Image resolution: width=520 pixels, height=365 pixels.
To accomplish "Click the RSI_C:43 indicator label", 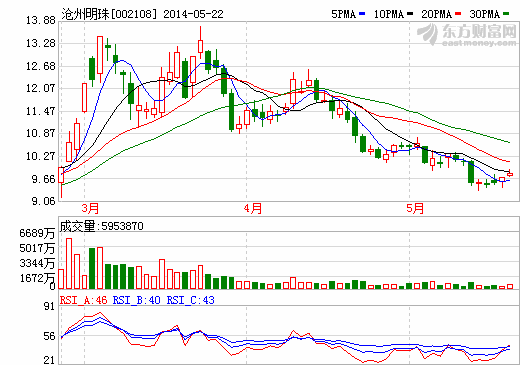I will point(190,300).
